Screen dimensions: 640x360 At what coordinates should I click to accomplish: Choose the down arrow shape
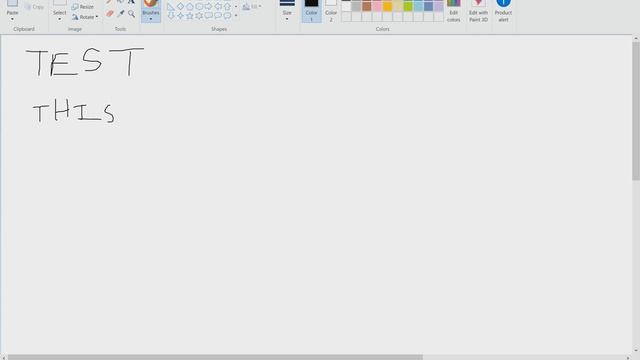click(171, 16)
